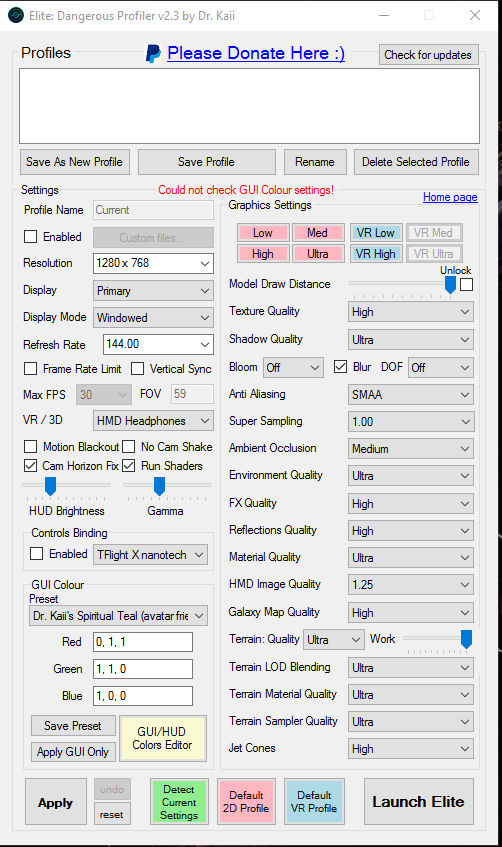Screen dimensions: 502x847
Task: Open the Home page link
Action: [x=450, y=197]
